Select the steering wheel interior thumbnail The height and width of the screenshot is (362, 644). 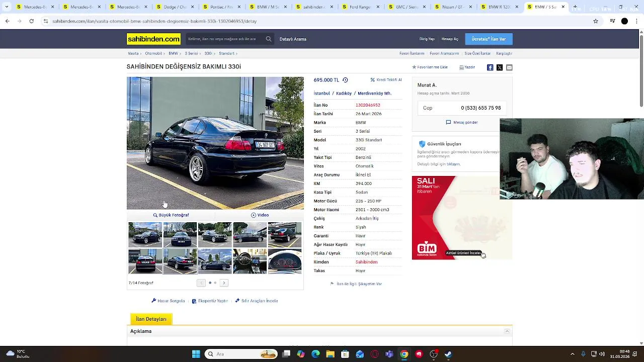[250, 261]
